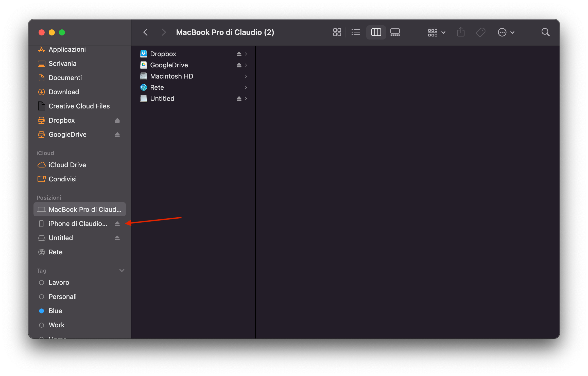Switch to gallery view
Image resolution: width=588 pixels, height=376 pixels.
point(395,32)
